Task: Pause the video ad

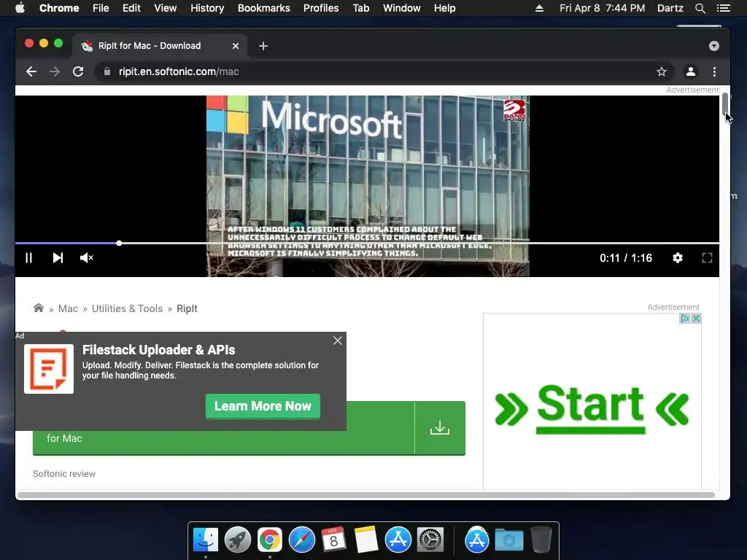Action: click(28, 257)
